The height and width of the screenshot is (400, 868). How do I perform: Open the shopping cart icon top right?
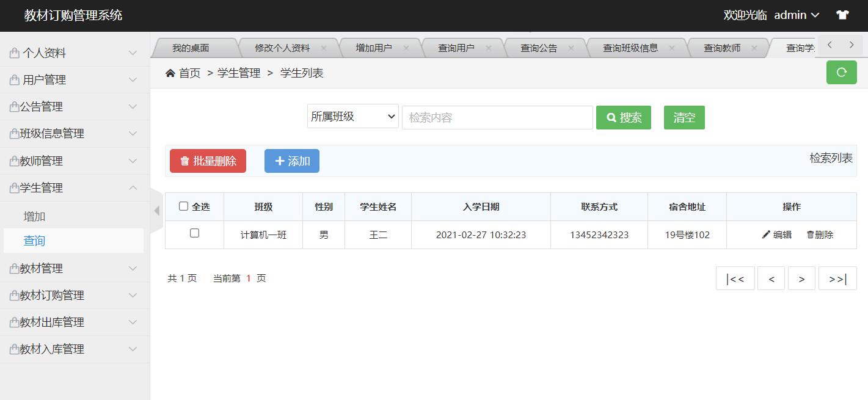click(x=842, y=15)
